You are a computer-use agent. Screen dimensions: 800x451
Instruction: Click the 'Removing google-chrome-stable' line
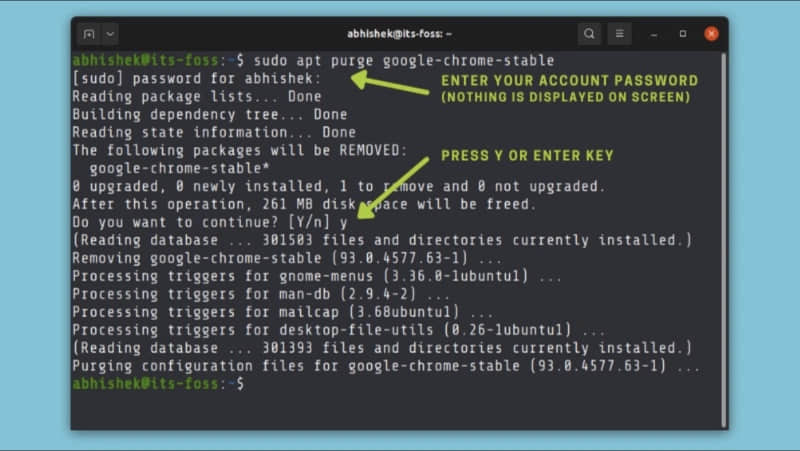tap(287, 258)
